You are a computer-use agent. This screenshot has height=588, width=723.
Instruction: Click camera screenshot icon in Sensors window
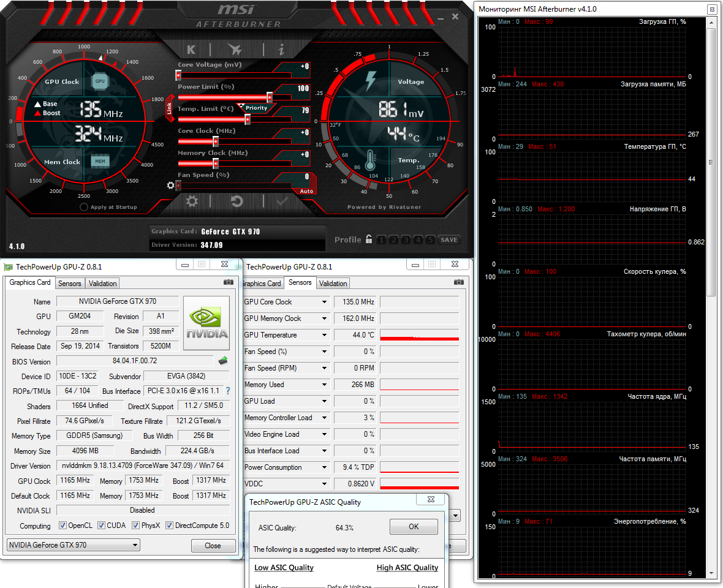click(x=459, y=282)
